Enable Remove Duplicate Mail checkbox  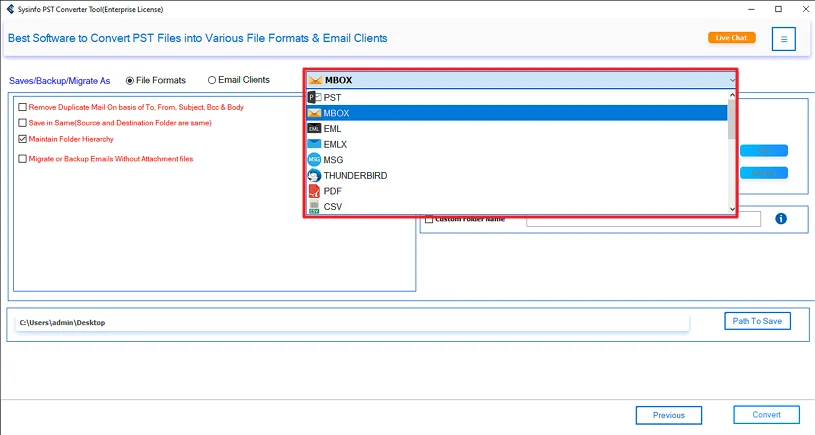pos(22,107)
